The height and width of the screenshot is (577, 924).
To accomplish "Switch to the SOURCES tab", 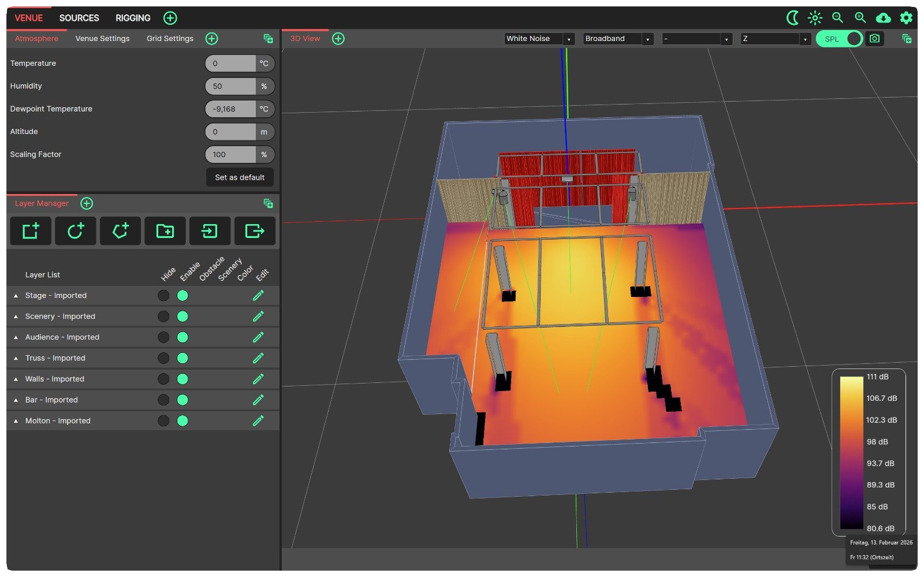I will (x=79, y=18).
